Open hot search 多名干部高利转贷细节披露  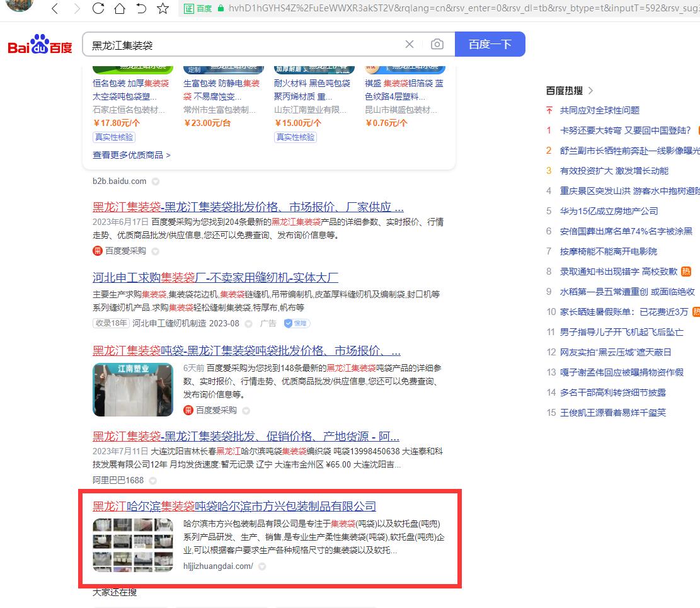pos(612,392)
